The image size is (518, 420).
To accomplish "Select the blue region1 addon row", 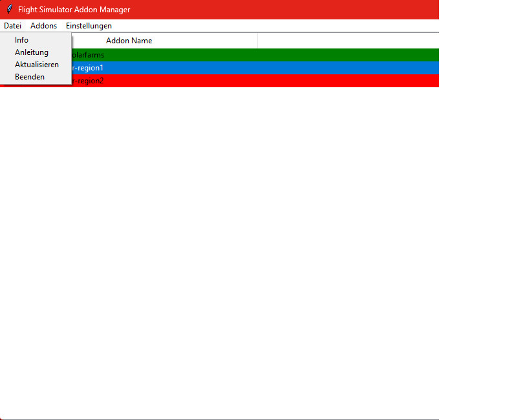I will [x=129, y=68].
